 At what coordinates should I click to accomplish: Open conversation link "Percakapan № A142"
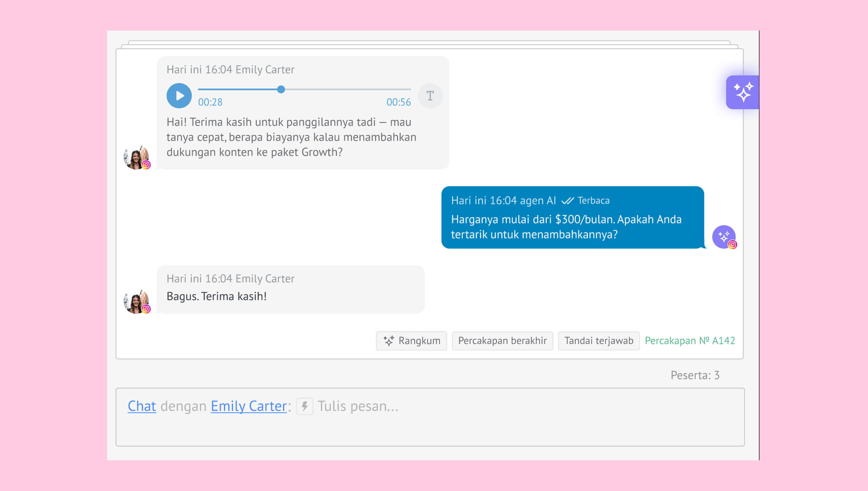click(x=690, y=341)
